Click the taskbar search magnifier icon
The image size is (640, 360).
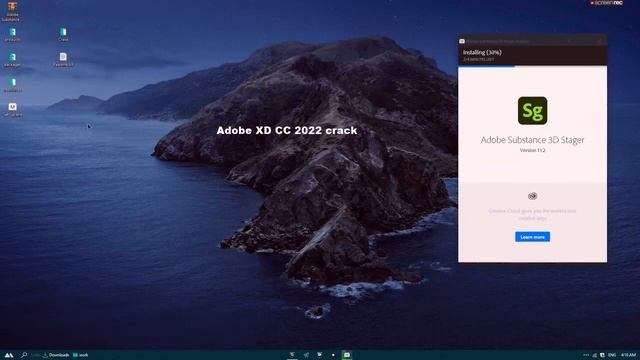pyautogui.click(x=24, y=355)
